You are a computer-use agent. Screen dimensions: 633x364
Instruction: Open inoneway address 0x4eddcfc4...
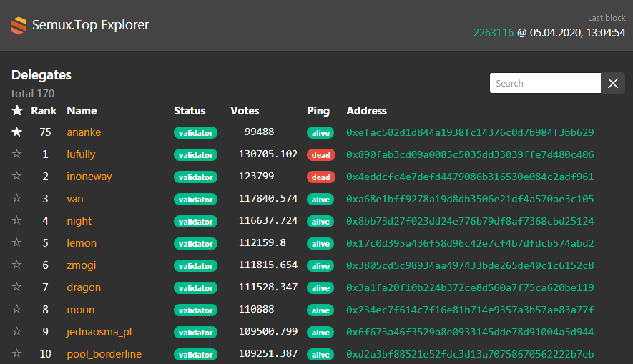(x=470, y=177)
